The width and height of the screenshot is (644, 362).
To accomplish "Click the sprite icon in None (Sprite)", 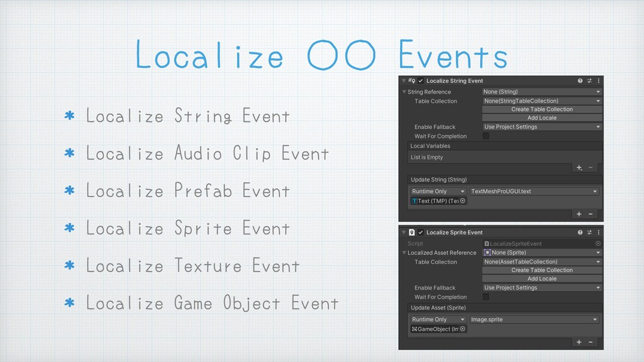I will [487, 253].
